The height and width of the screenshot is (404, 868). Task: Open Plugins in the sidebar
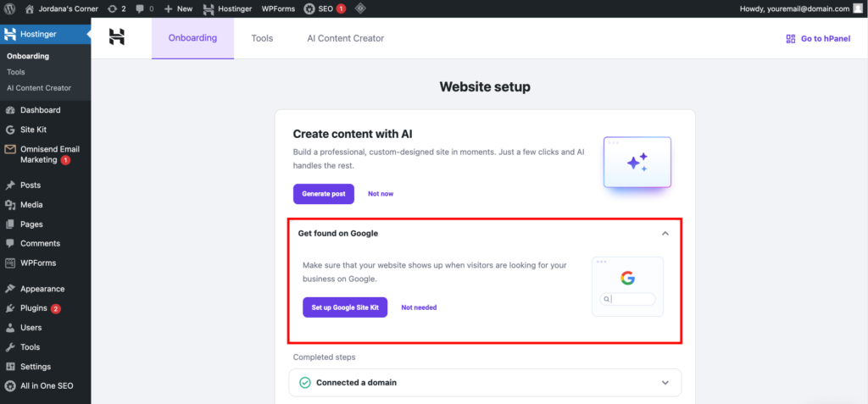(x=34, y=308)
